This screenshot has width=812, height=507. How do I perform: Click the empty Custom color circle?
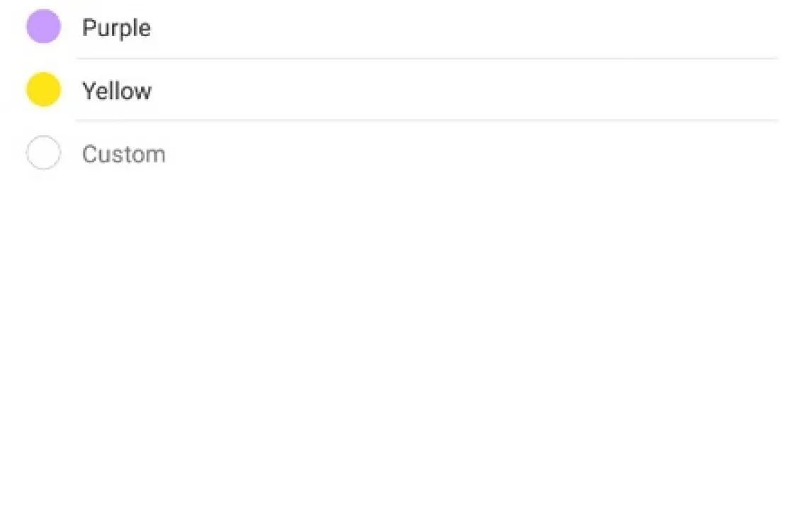[x=43, y=153]
